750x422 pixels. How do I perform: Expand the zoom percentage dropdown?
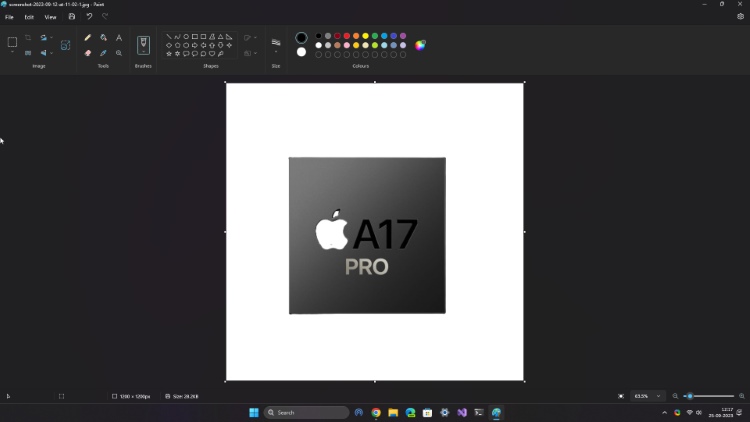pyautogui.click(x=658, y=396)
